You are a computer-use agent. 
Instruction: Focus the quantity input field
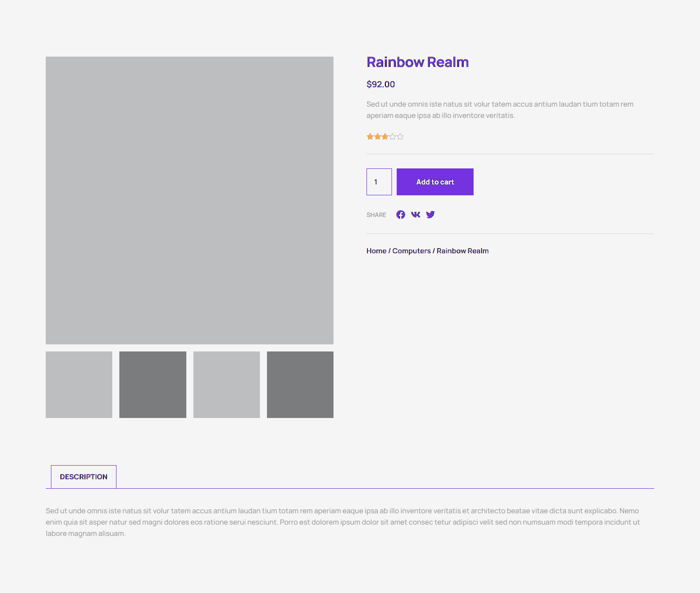coord(379,182)
